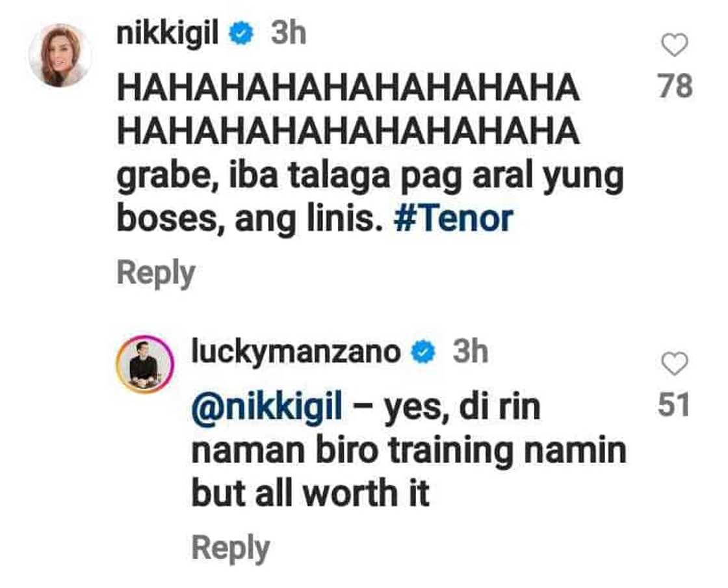This screenshot has height=588, width=728.
Task: View the 78 likes on nikkigil's comment
Action: pos(675,87)
